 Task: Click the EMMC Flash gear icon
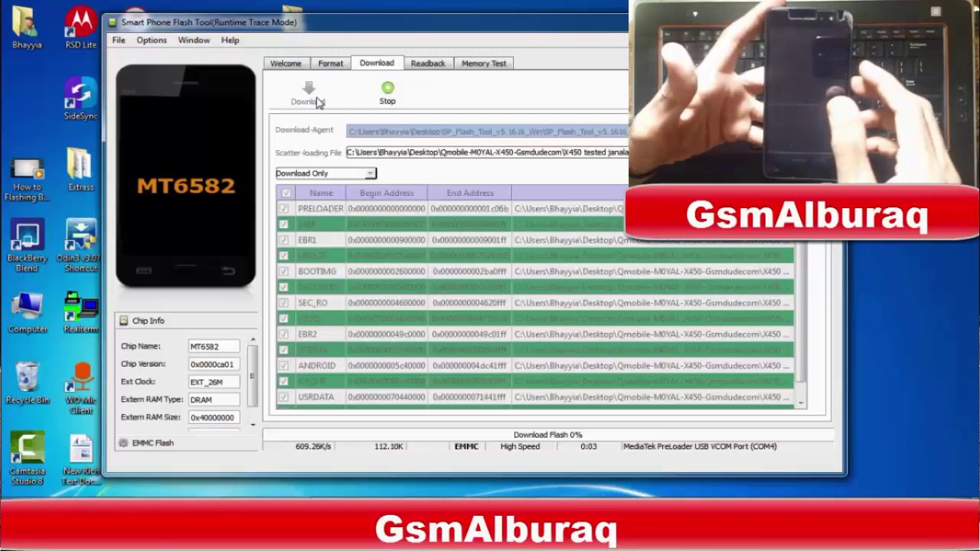(x=123, y=443)
